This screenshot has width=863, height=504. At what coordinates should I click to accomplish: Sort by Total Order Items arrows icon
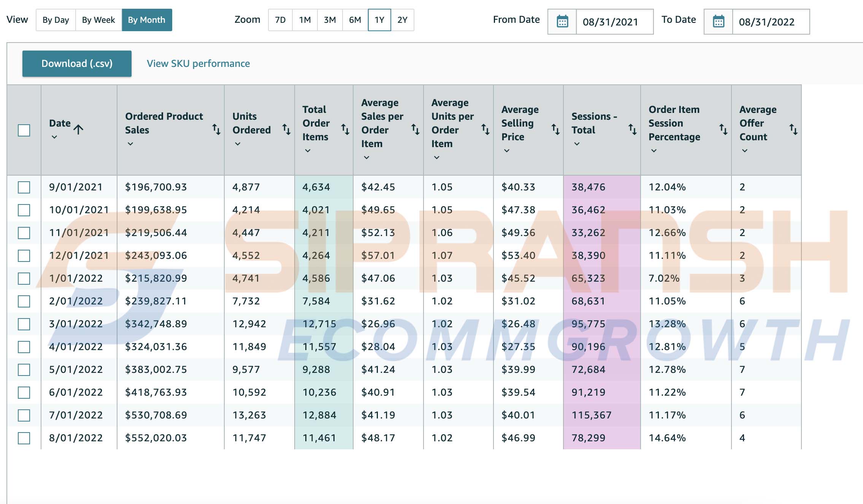[345, 130]
